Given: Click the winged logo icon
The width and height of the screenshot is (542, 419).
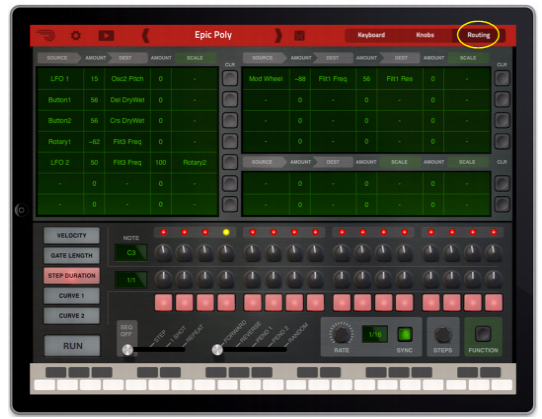Looking at the screenshot, I should pyautogui.click(x=46, y=36).
